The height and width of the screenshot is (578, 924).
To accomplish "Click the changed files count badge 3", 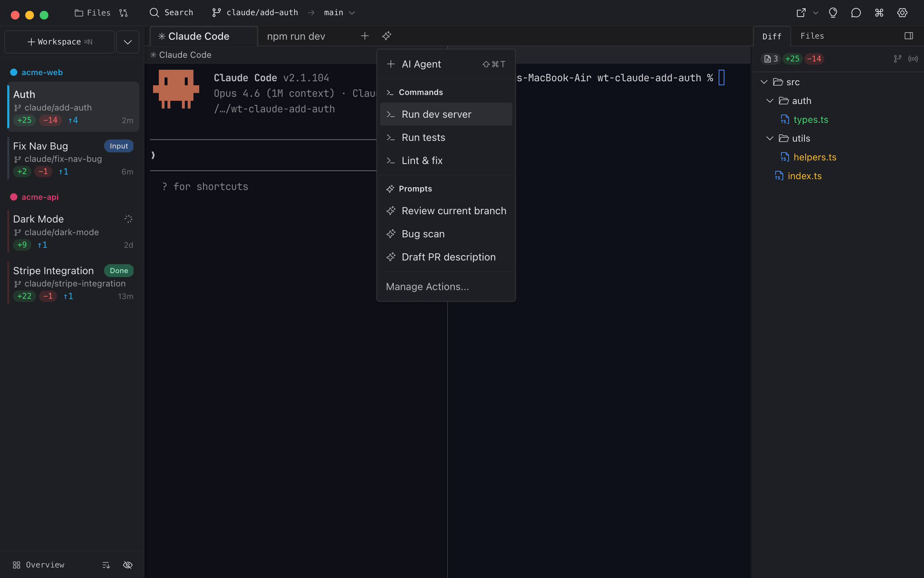I will pos(771,59).
